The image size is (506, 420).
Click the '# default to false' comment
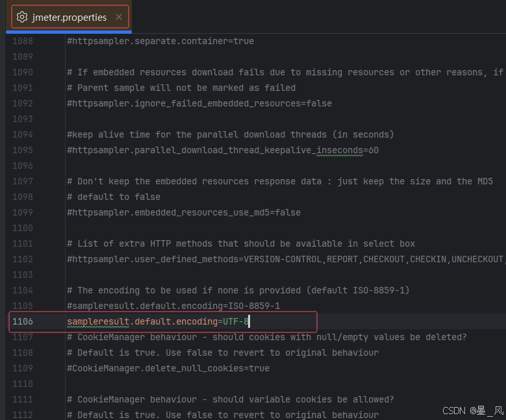point(114,197)
